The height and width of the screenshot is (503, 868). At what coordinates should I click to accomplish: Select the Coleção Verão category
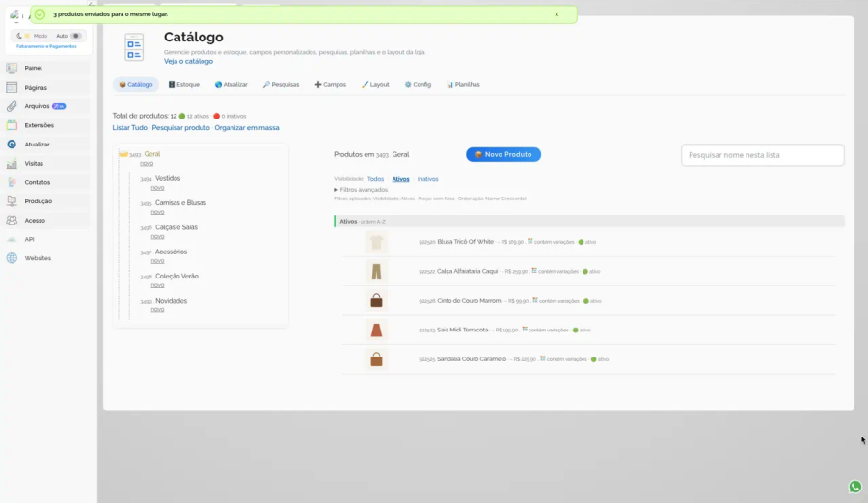(176, 277)
